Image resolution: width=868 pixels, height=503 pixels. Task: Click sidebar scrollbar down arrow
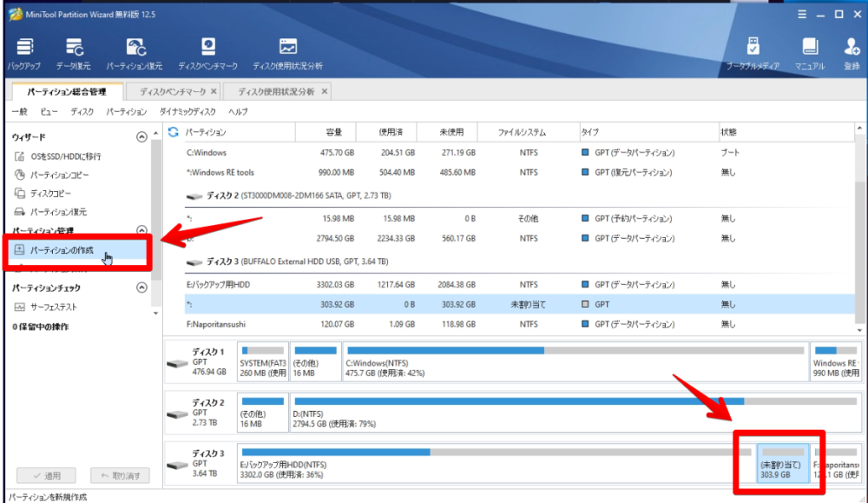[155, 314]
